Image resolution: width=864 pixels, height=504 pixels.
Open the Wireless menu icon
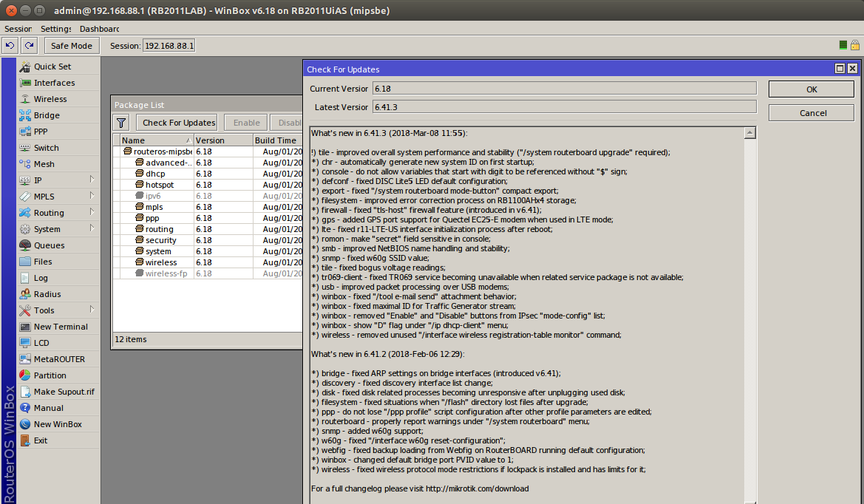pos(25,99)
